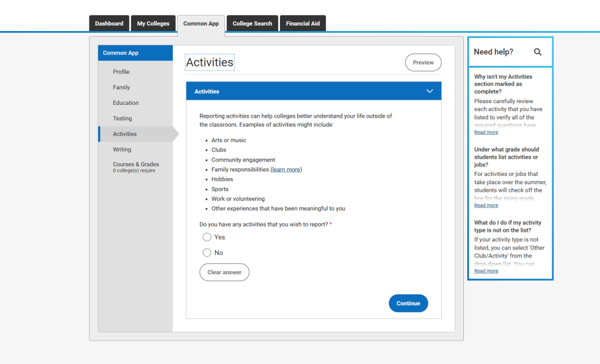
Task: Click the 'Hobbies' list item
Action: pos(222,179)
